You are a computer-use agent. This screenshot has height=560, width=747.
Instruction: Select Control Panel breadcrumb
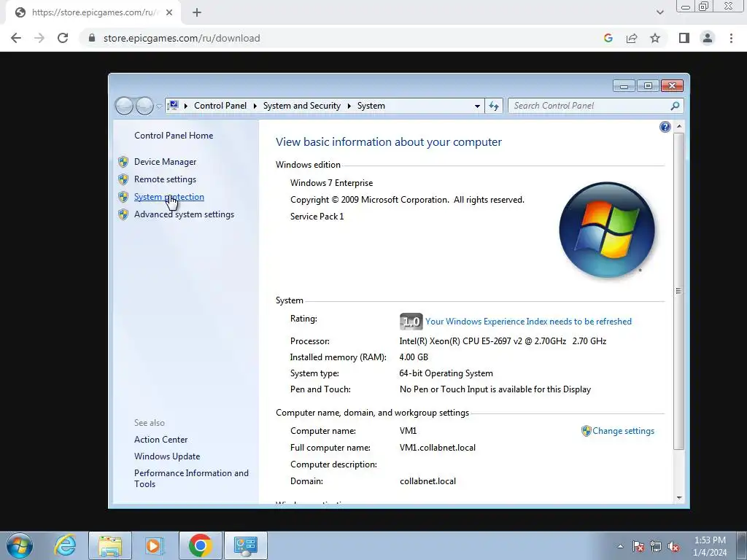pyautogui.click(x=220, y=106)
